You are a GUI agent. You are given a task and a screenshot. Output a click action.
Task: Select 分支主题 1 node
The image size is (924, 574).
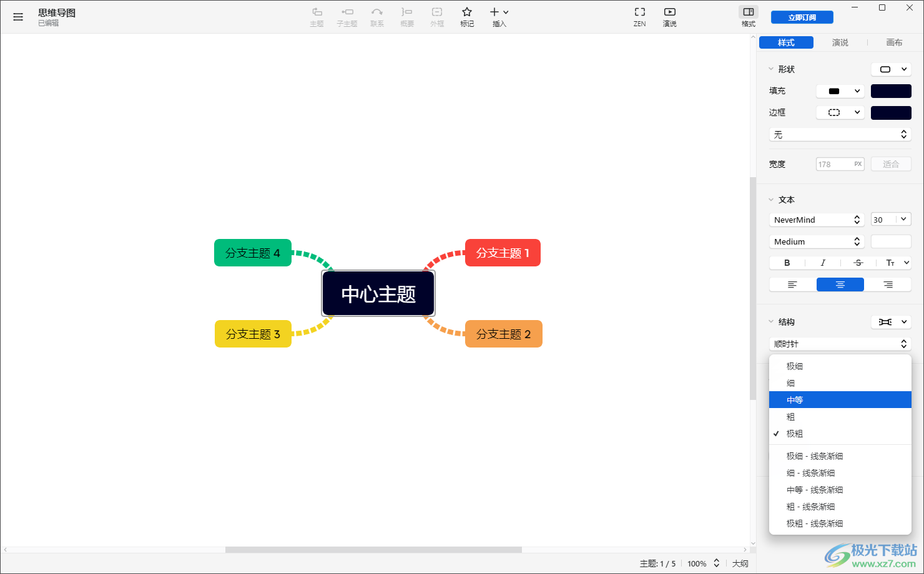[x=503, y=253]
